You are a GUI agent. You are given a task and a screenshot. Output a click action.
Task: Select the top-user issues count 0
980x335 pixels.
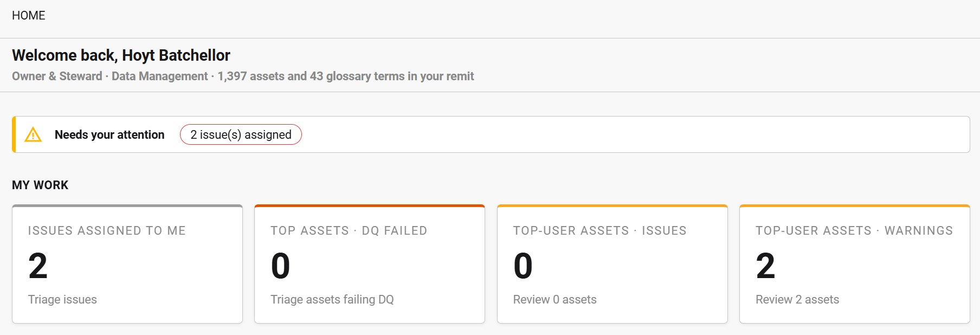pyautogui.click(x=523, y=266)
